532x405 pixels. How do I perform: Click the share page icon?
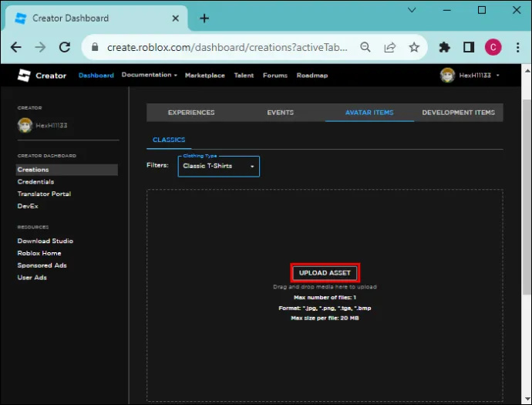point(390,47)
